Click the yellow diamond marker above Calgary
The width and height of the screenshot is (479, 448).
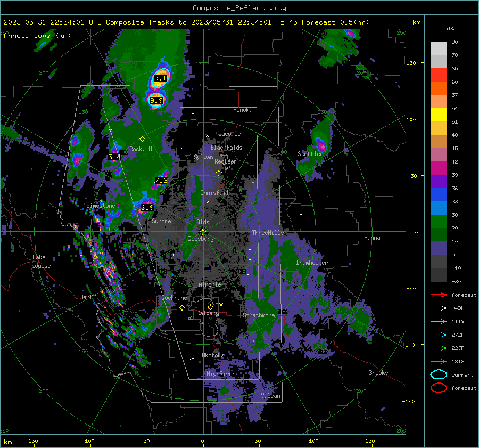210,307
